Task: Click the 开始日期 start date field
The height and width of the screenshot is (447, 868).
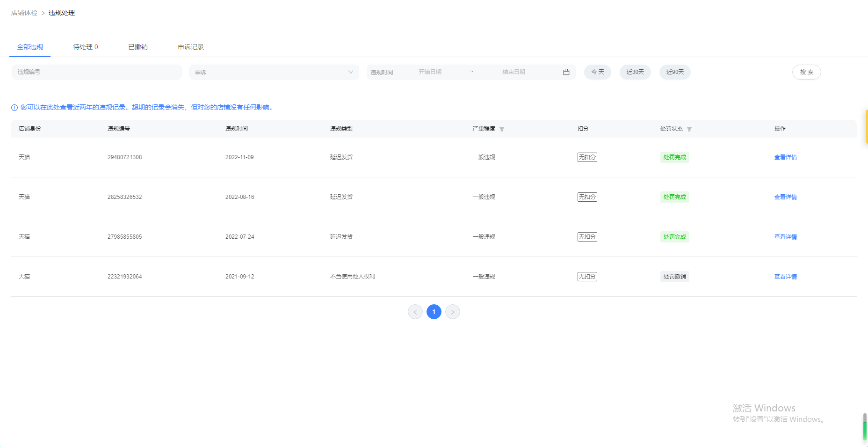Action: (430, 72)
